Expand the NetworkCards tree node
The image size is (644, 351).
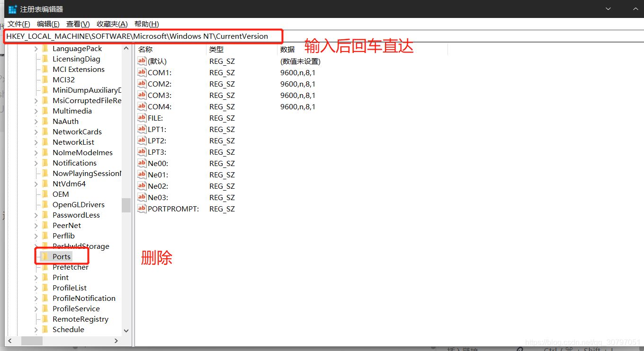pyautogui.click(x=36, y=132)
